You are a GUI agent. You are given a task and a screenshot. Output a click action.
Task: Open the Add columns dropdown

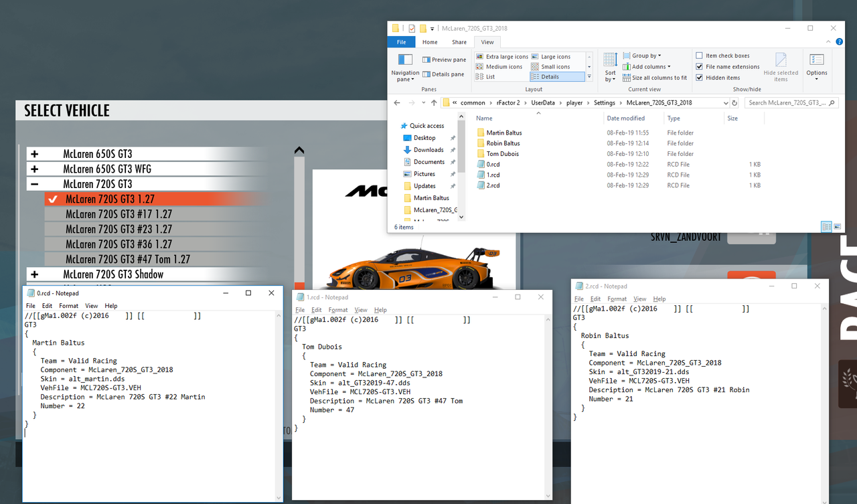[x=645, y=67]
